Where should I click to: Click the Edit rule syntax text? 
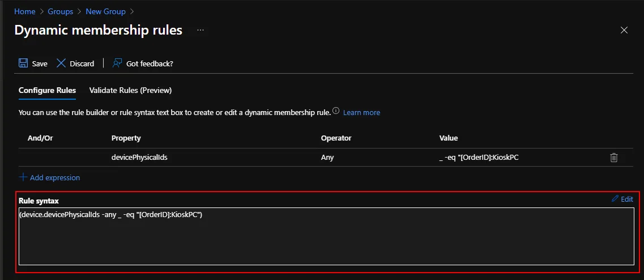click(x=627, y=199)
